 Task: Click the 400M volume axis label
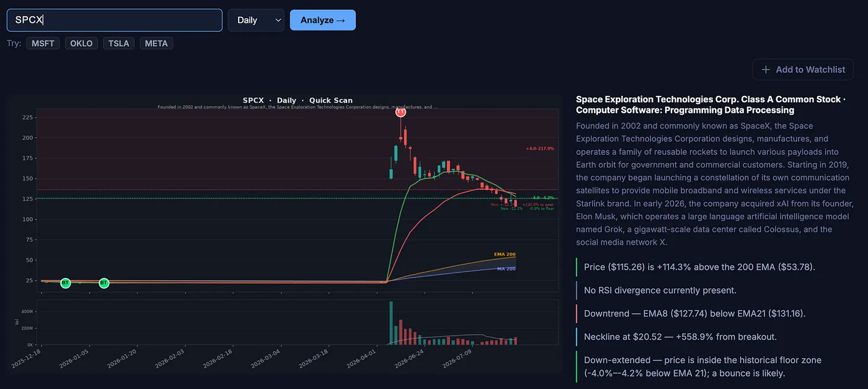pyautogui.click(x=27, y=312)
